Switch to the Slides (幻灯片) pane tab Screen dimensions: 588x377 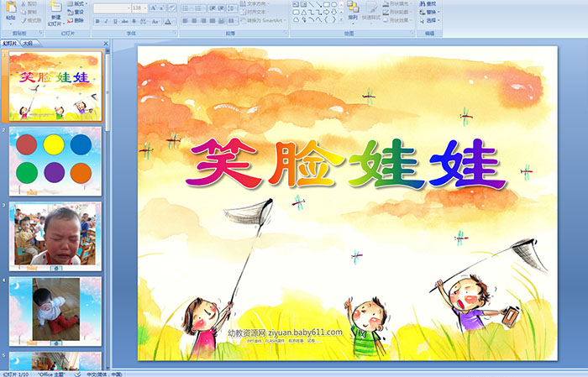[x=9, y=43]
